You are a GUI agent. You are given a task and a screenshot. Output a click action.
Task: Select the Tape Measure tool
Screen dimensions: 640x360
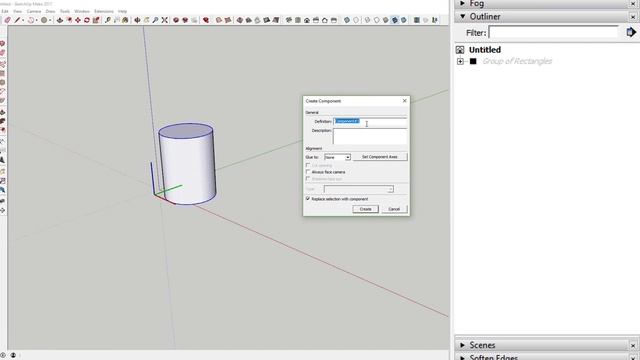107,20
